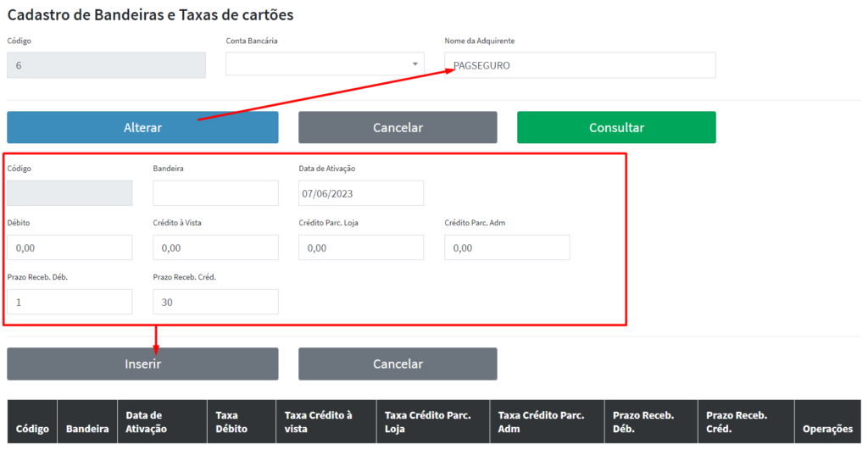Screen dimensions: 868x472
Task: Click the Nome da Adquirente field with PAGSEGURO
Action: [580, 65]
